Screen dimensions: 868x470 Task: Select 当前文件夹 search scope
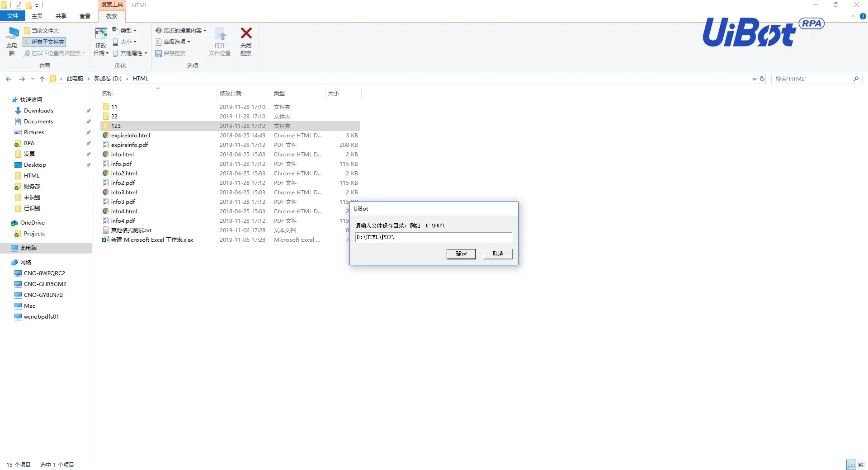(x=42, y=30)
